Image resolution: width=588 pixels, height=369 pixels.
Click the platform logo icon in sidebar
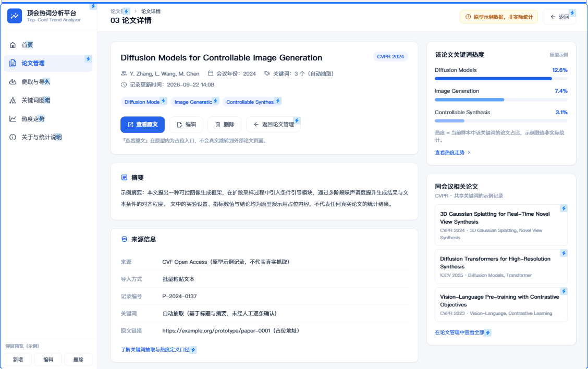tap(15, 16)
